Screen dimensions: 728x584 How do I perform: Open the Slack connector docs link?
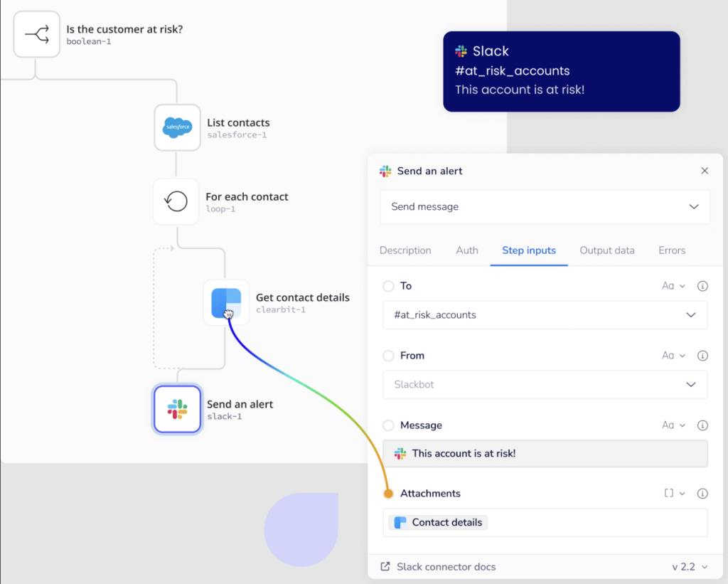[x=446, y=567]
